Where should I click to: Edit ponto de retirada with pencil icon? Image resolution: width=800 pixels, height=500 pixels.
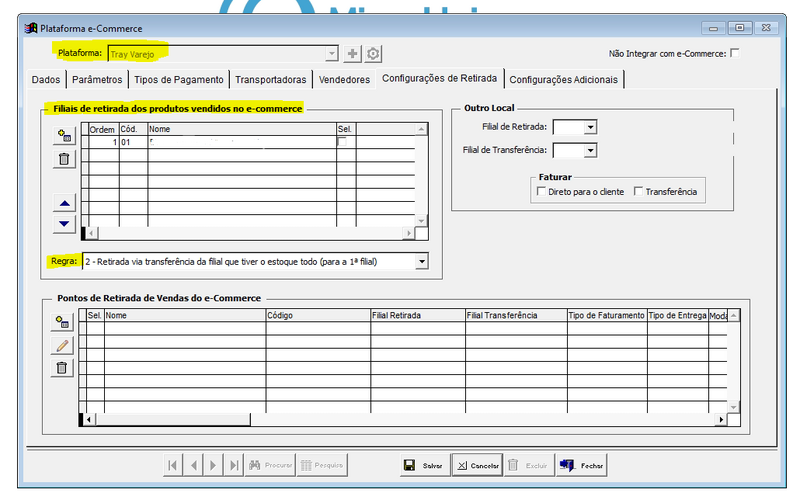click(62, 345)
